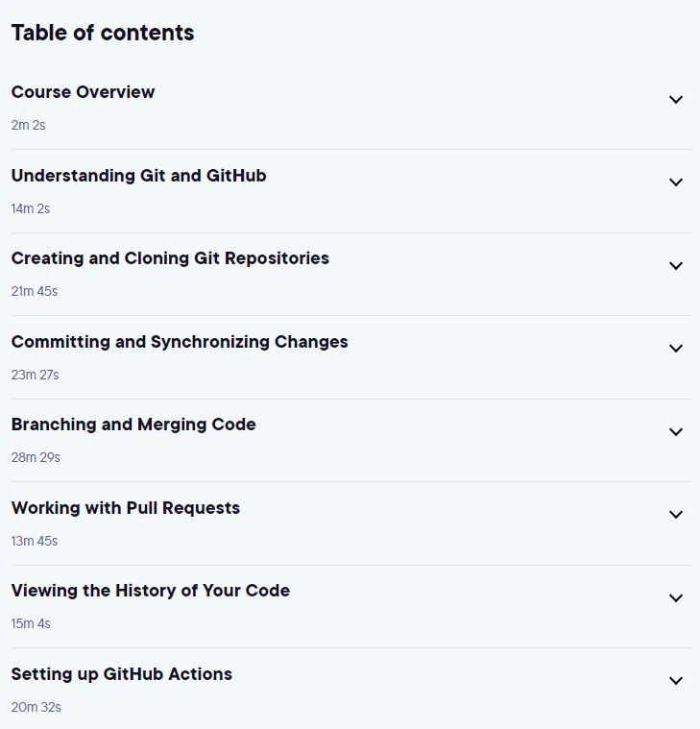Open Branching and Merging Code title

[x=133, y=425]
